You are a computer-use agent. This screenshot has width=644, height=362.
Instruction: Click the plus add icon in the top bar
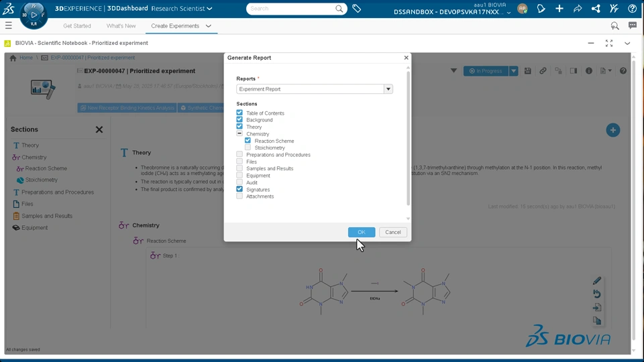[559, 9]
